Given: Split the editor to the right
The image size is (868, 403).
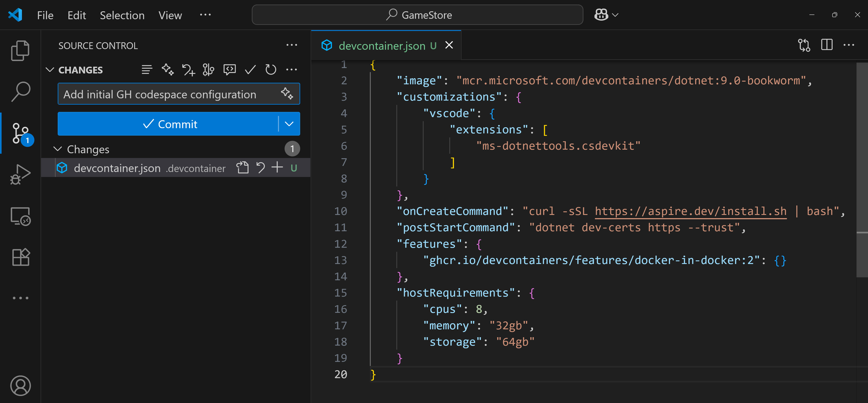Looking at the screenshot, I should pyautogui.click(x=827, y=45).
